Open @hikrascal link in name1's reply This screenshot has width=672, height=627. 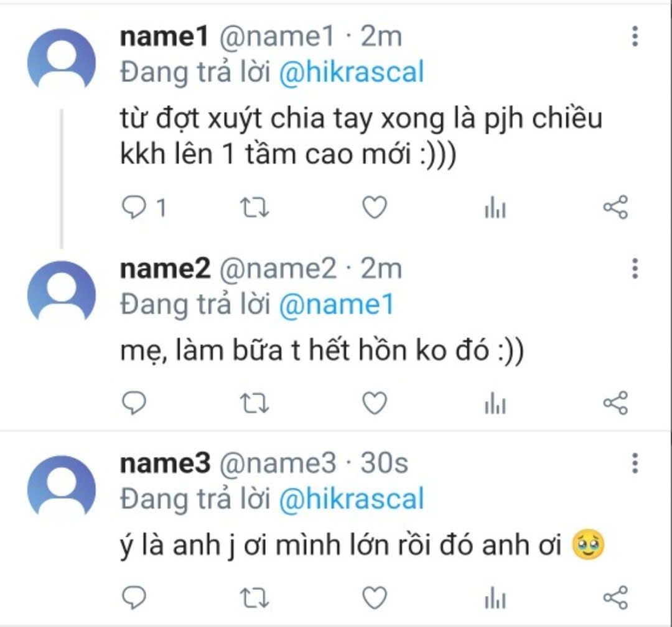pos(352,72)
